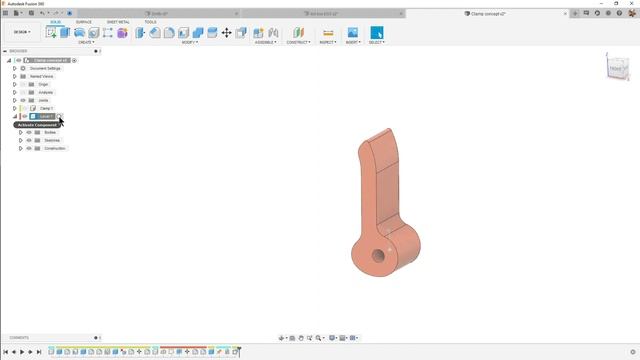Viewport: 640px width, 360px height.
Task: Open the Assemble dropdown menu
Action: tap(266, 42)
